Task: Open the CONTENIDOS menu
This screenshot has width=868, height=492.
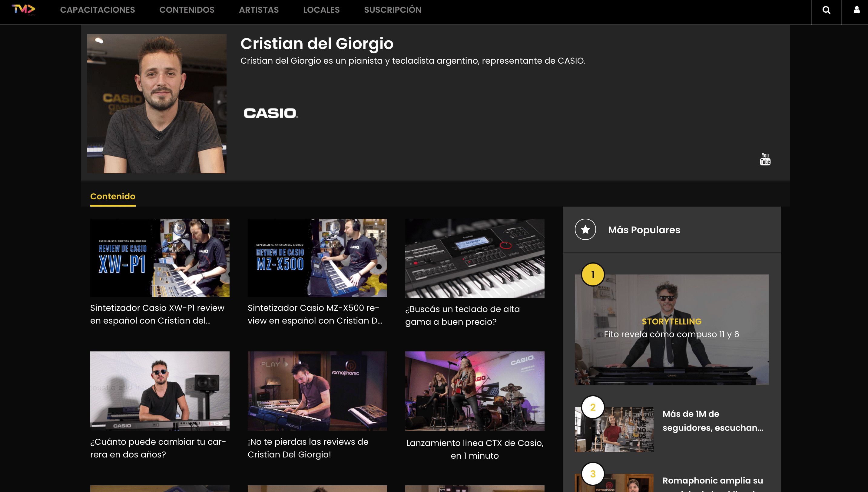Action: (x=187, y=10)
